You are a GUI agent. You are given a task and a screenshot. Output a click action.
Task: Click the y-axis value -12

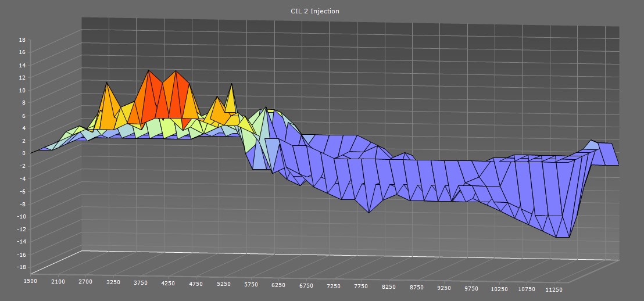tap(22, 229)
